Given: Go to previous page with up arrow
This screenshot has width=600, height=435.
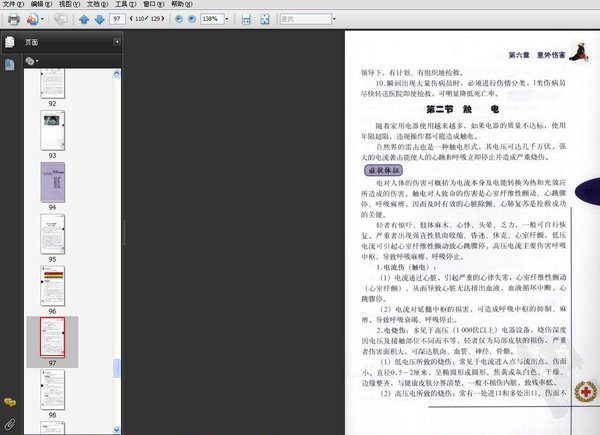Looking at the screenshot, I should [x=84, y=19].
